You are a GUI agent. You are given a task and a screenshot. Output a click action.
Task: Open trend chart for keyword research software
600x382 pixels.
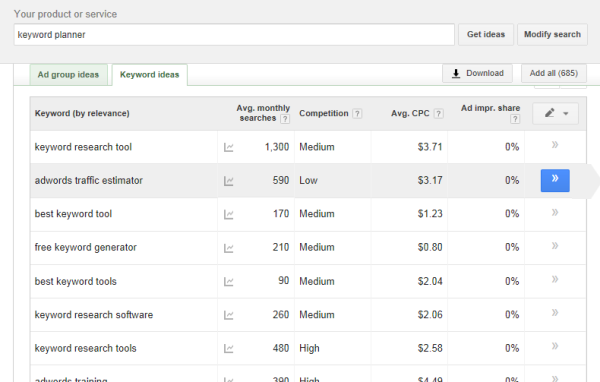(228, 315)
